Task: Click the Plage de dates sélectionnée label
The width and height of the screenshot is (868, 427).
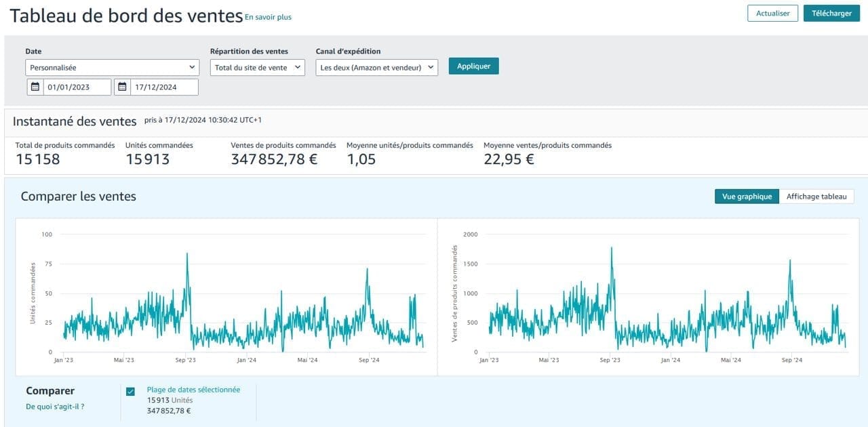Action: pos(193,390)
